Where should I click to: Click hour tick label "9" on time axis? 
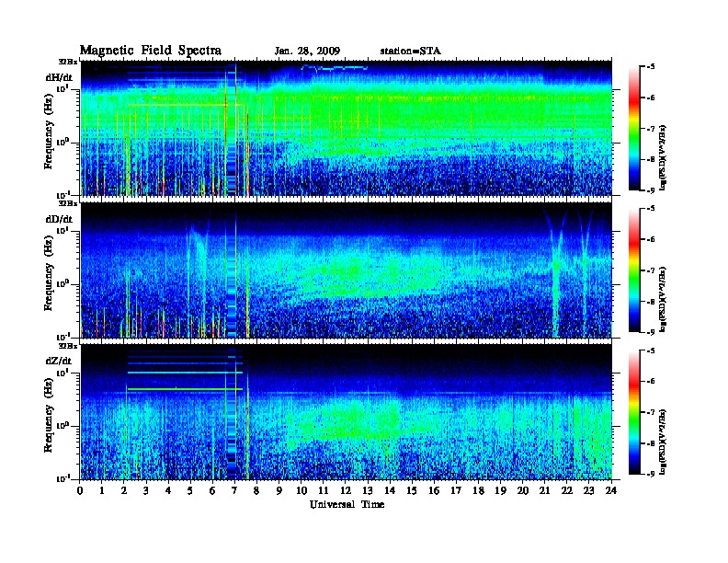(279, 490)
